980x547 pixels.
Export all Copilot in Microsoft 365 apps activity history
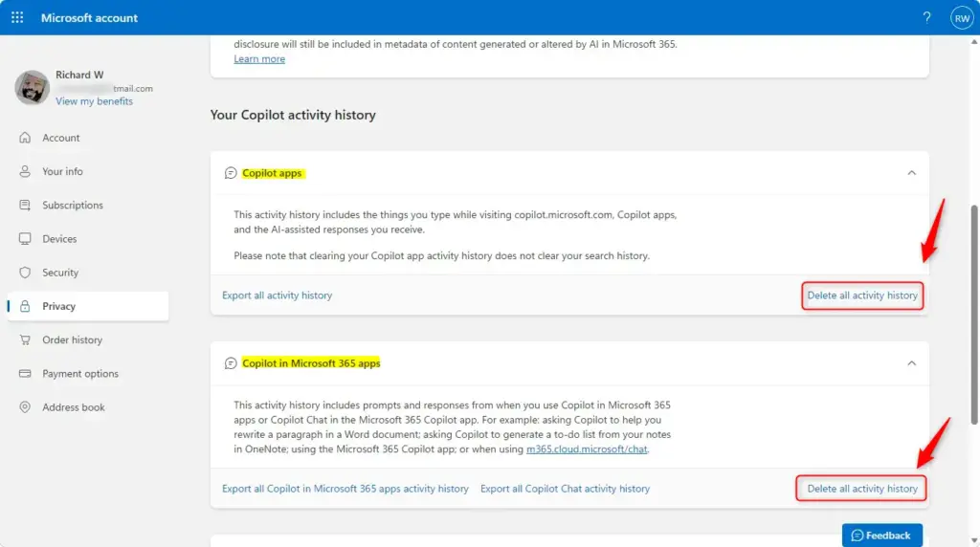click(x=345, y=489)
